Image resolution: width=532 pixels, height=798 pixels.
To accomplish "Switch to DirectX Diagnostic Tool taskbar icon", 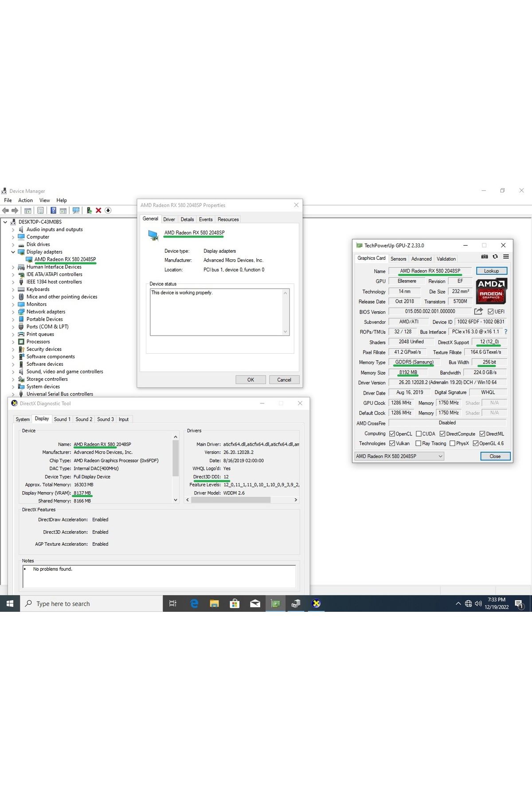I will [x=316, y=603].
